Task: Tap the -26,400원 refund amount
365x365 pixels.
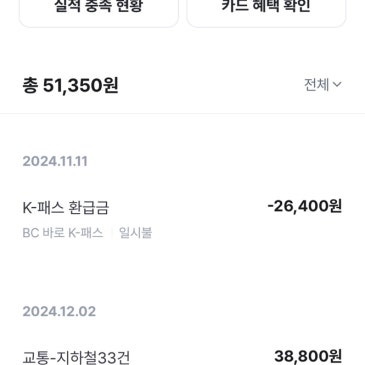Action: click(304, 206)
